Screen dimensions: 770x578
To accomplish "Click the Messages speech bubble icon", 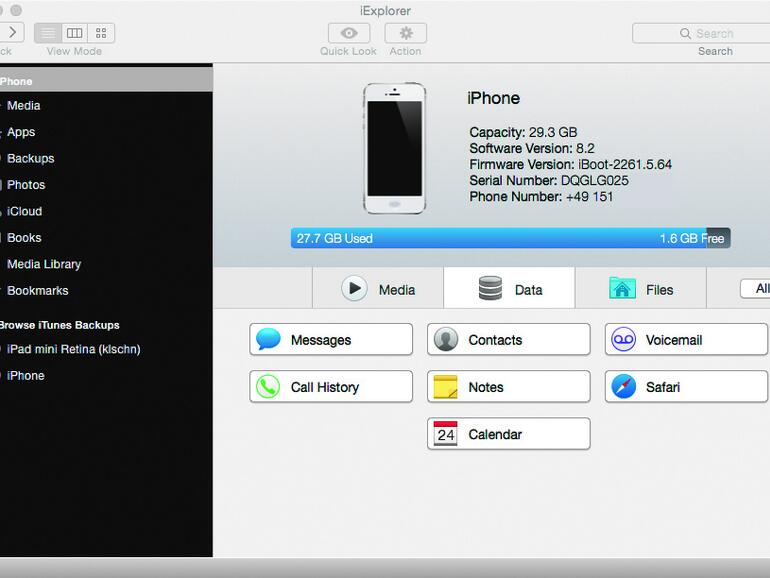I will pyautogui.click(x=268, y=339).
